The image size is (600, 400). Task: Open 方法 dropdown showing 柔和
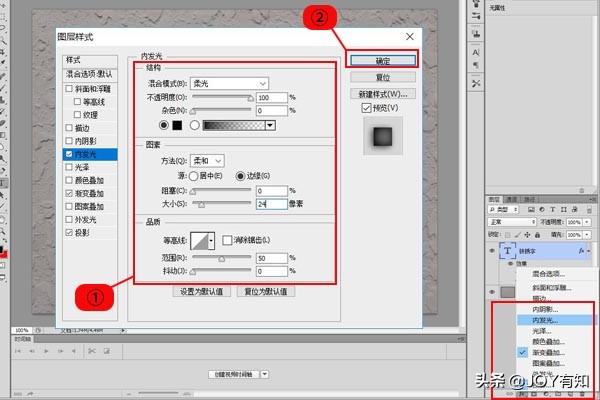[207, 161]
